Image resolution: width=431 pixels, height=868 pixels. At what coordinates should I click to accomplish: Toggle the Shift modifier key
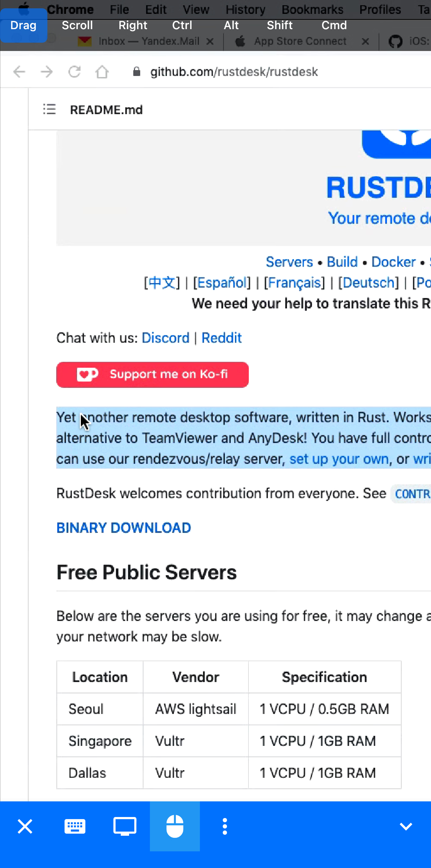280,25
